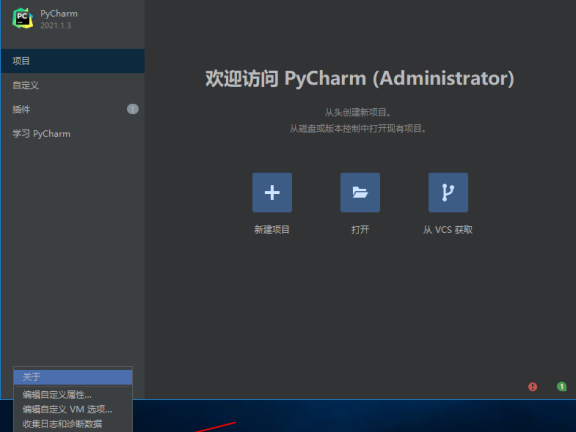Select 编辑自定义 VM 选项... menu entry
576x432 pixels.
tap(73, 409)
